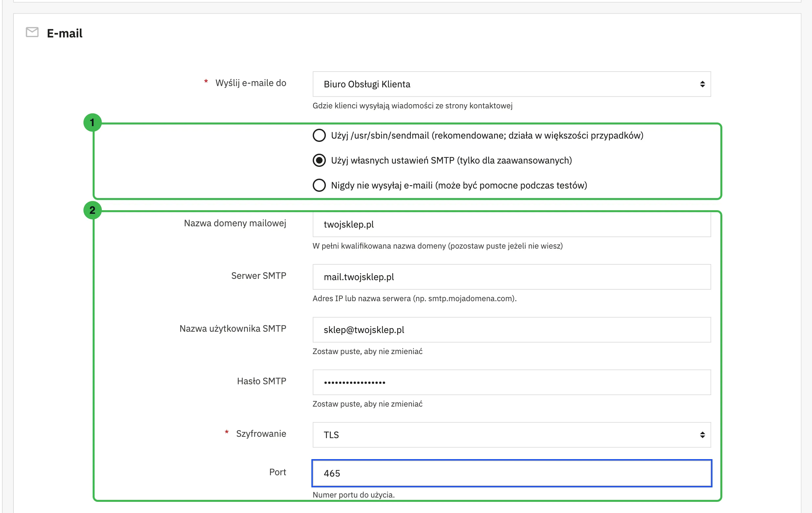Image resolution: width=812 pixels, height=513 pixels.
Task: Click the hint Gdzie klienci wysyłają wiadomości
Action: pos(413,106)
